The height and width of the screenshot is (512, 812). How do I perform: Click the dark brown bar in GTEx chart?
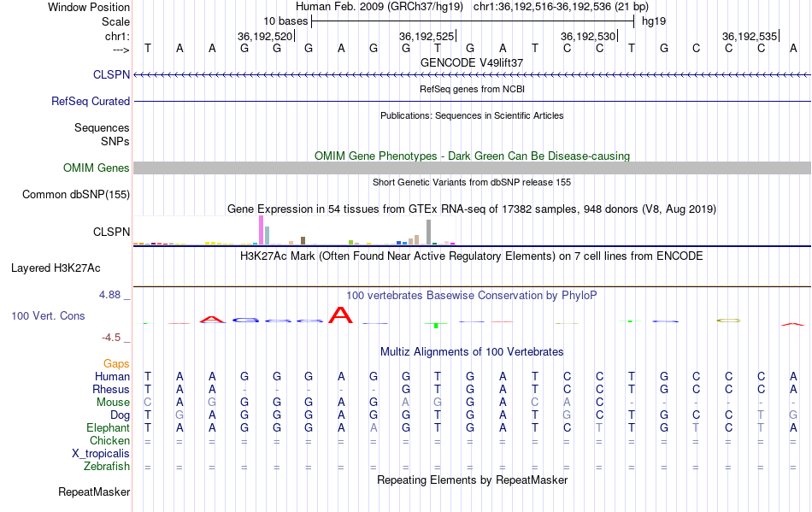[303, 241]
